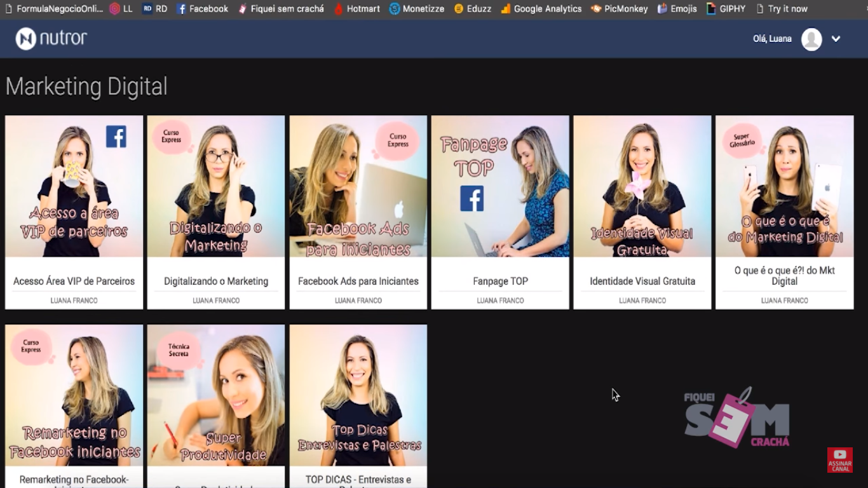Open the PicMonkey bookmark
Viewport: 868px width, 488px height.
click(620, 9)
